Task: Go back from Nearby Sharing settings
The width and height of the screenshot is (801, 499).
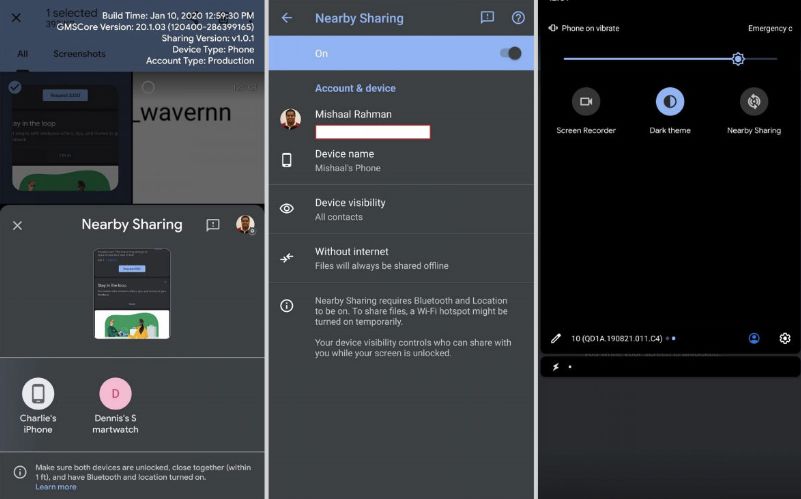Action: (x=287, y=18)
